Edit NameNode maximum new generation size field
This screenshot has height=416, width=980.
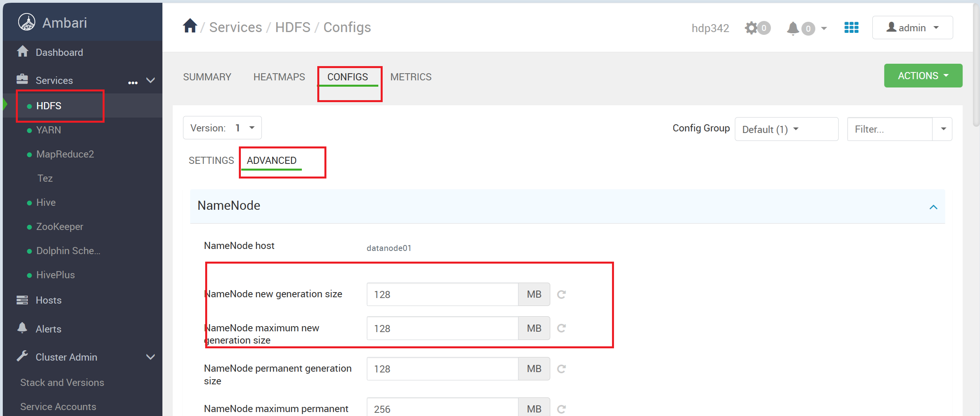pos(442,328)
